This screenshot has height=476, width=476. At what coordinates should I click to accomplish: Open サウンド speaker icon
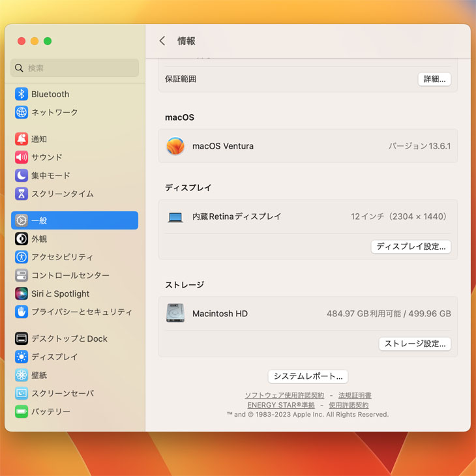point(22,157)
